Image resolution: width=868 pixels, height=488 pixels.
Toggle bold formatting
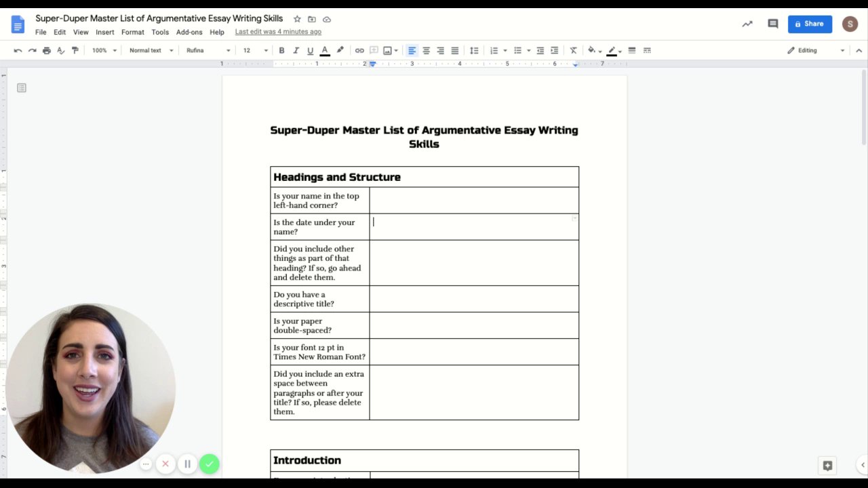[281, 51]
